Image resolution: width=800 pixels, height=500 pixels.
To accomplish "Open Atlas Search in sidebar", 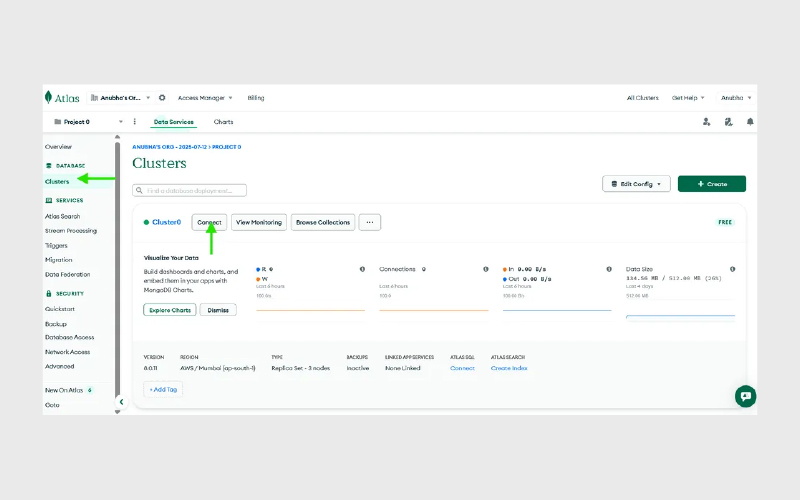I will pos(62,216).
